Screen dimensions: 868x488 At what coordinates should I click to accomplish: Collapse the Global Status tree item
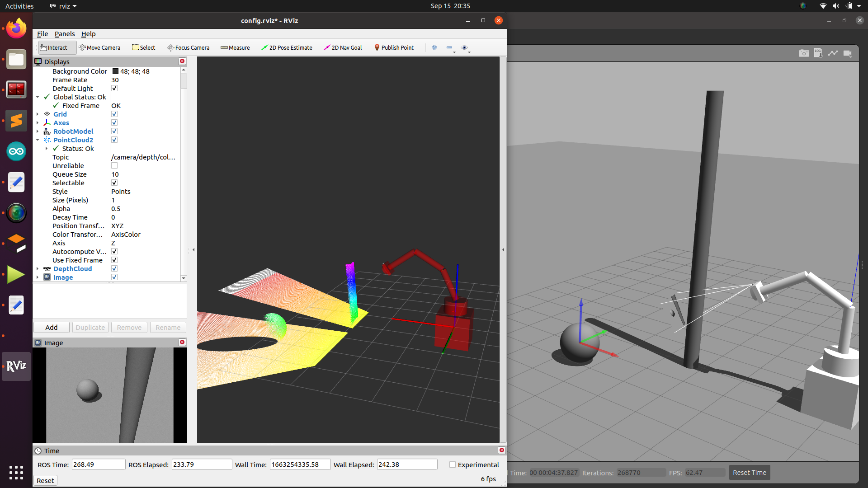click(x=38, y=97)
